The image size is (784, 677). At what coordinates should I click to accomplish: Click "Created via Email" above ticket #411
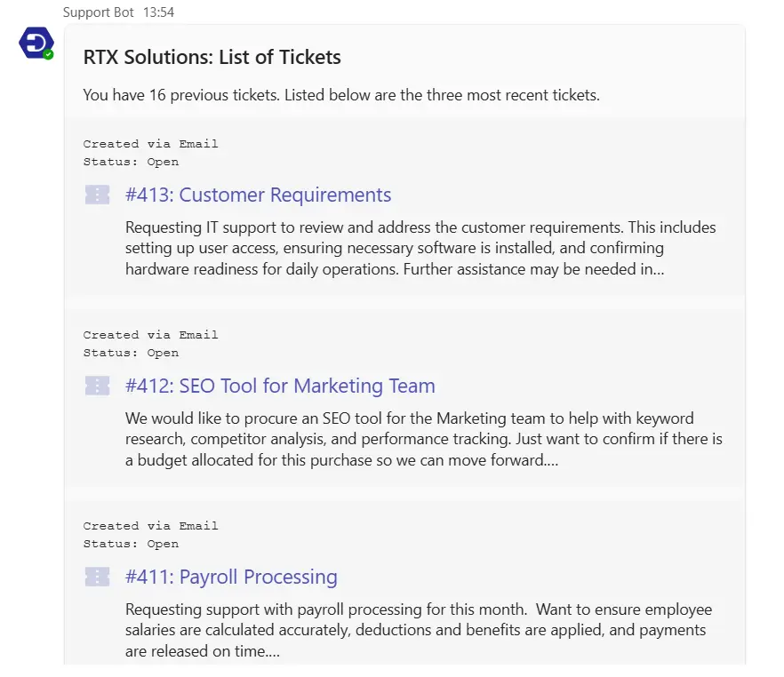tap(150, 526)
